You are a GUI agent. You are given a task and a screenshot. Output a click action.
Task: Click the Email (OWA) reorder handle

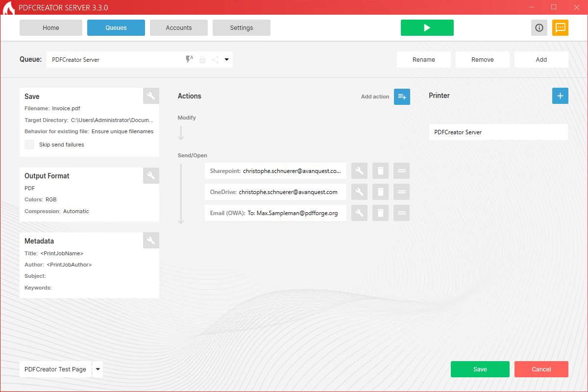(x=401, y=213)
